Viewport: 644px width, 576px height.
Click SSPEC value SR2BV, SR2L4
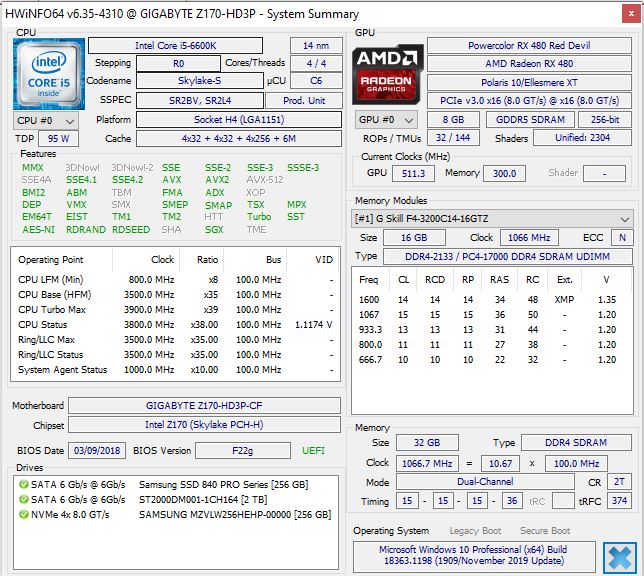tap(200, 101)
